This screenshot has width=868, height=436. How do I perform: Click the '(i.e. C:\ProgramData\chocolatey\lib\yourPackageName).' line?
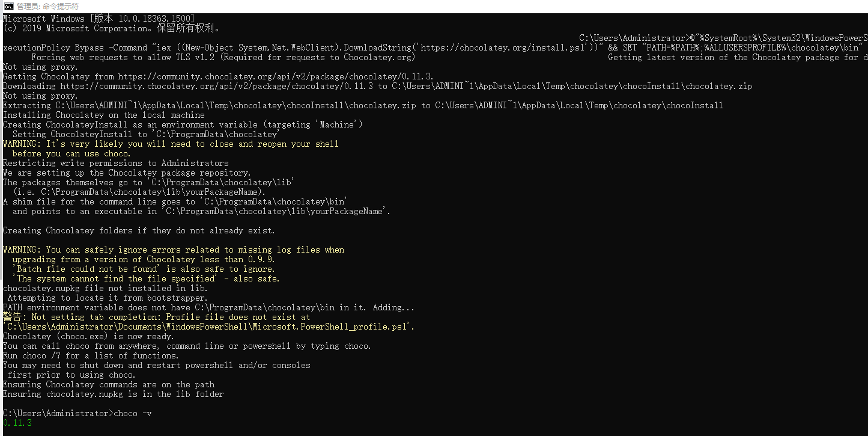point(139,192)
